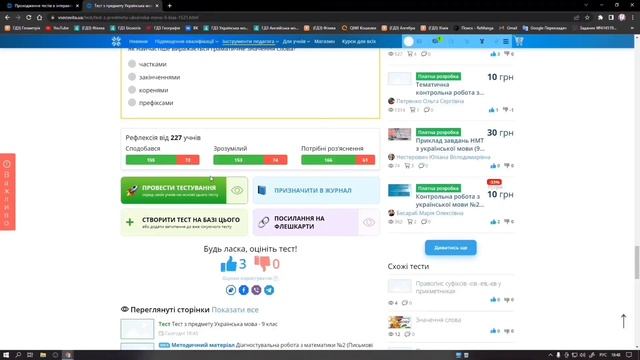
Task: Toggle eye icon on flashcards link button
Action: click(369, 222)
